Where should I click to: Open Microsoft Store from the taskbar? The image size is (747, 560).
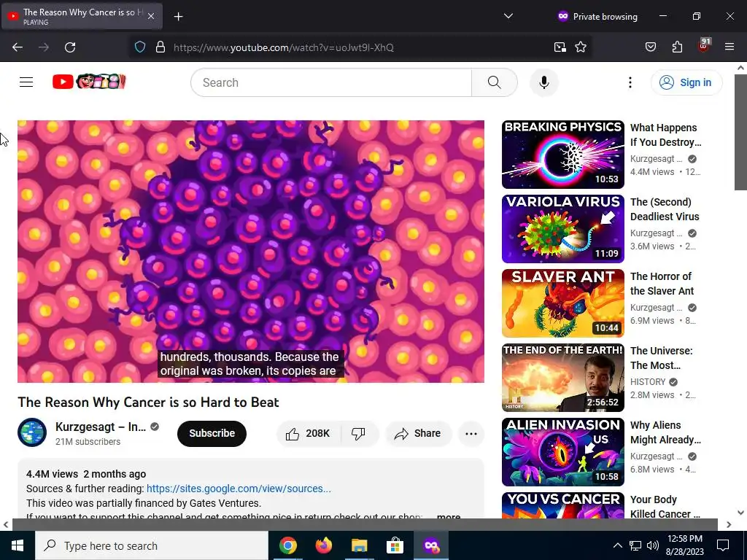(x=395, y=545)
